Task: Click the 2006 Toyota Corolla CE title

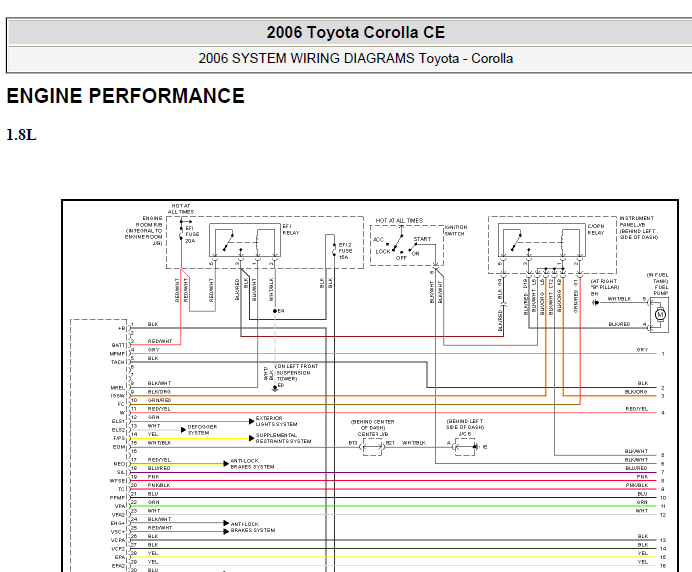Action: point(356,32)
